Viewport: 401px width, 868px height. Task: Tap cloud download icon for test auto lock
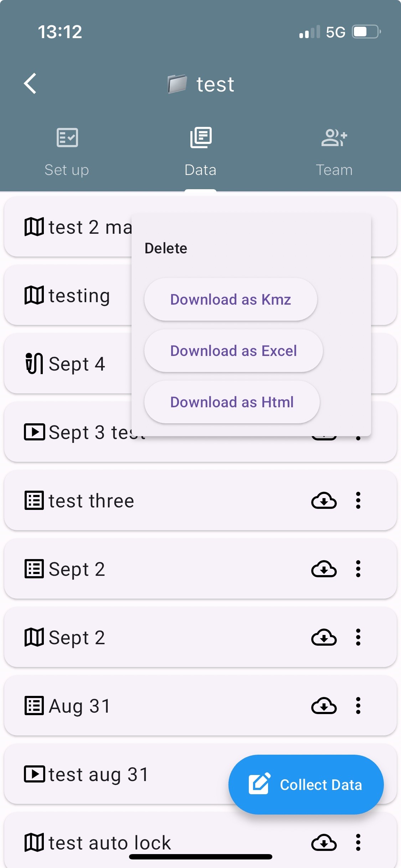(x=324, y=843)
